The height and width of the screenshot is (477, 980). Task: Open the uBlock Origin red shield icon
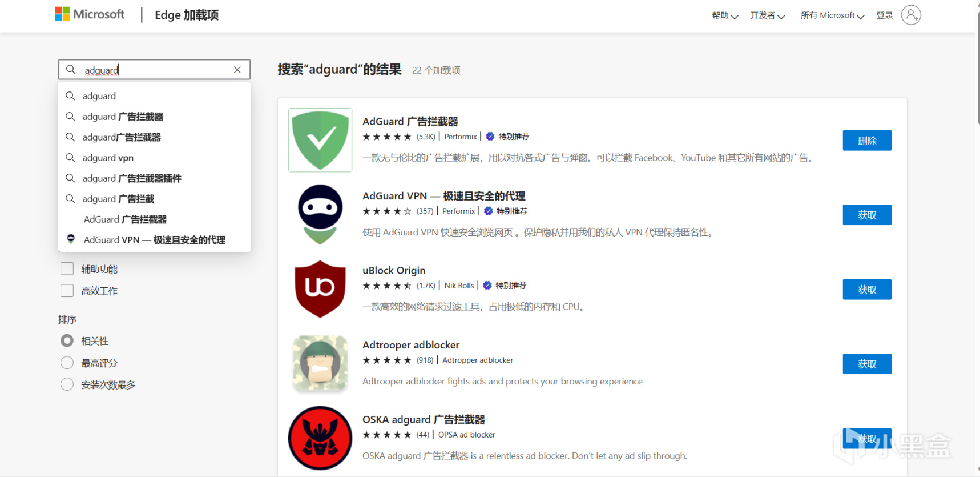pos(320,289)
